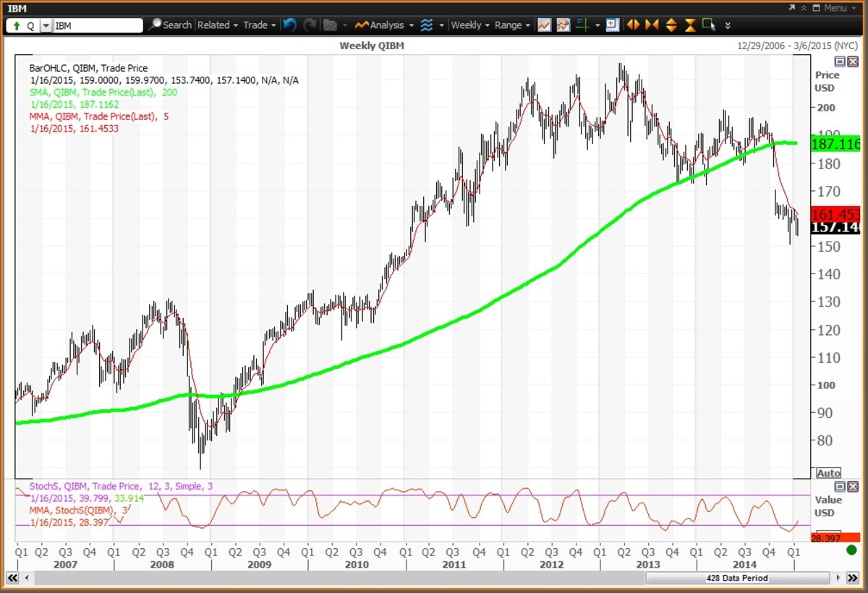Open the Related menu

click(217, 25)
